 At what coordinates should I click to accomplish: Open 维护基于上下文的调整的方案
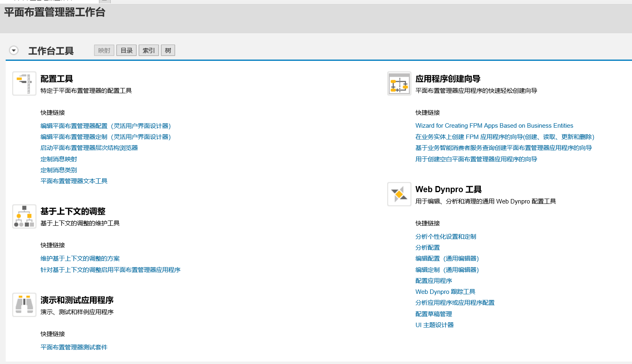point(80,258)
